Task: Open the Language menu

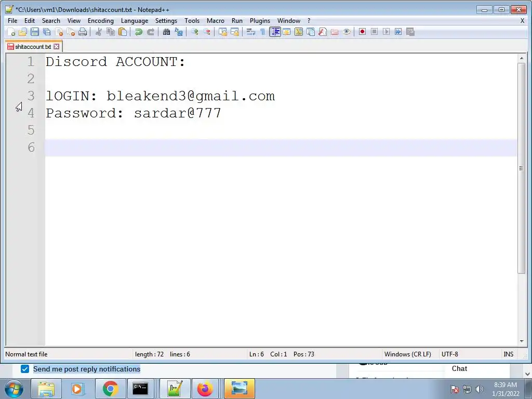Action: 135,21
